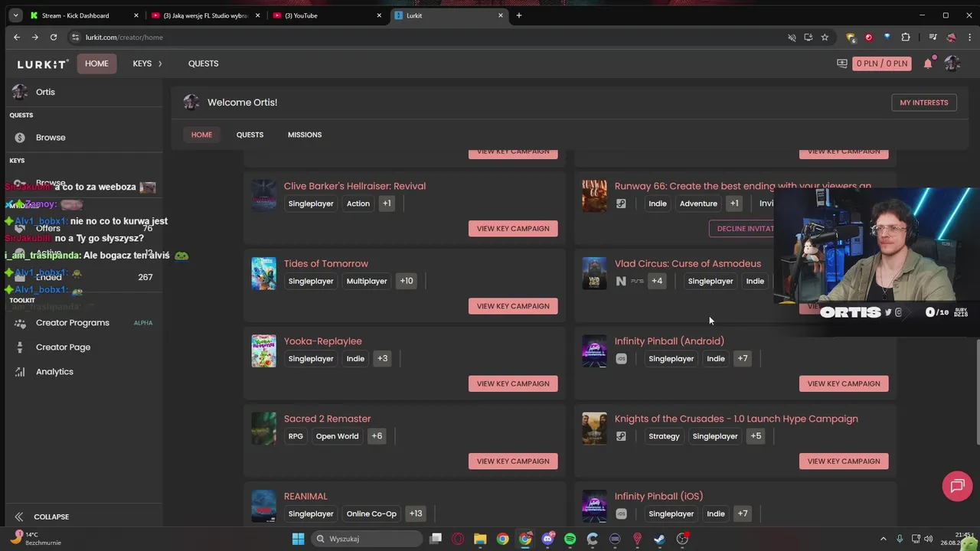
Task: Click the collapse arrows icon in sidebar
Action: click(x=19, y=517)
